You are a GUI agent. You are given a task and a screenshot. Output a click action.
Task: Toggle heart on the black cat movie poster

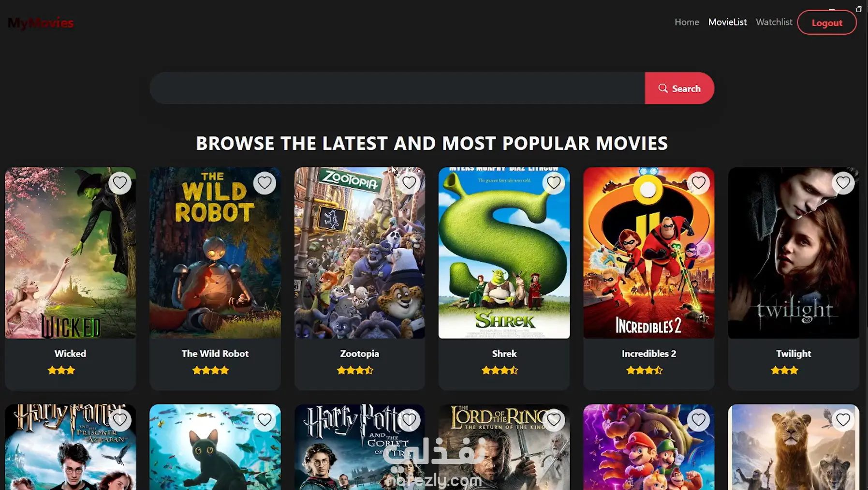click(x=265, y=420)
